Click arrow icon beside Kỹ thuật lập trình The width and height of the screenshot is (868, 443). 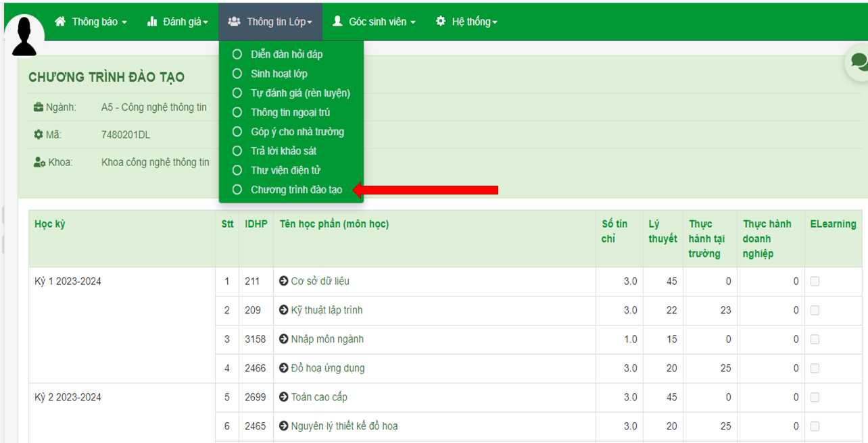tap(284, 310)
